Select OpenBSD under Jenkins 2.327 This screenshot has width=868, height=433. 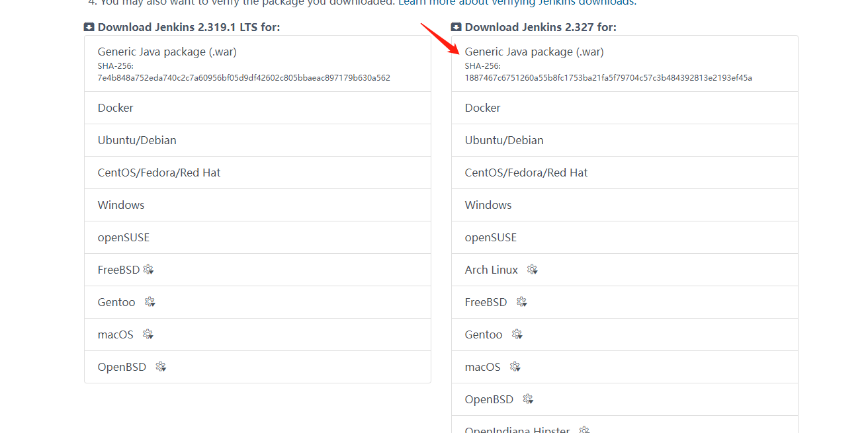[625, 399]
